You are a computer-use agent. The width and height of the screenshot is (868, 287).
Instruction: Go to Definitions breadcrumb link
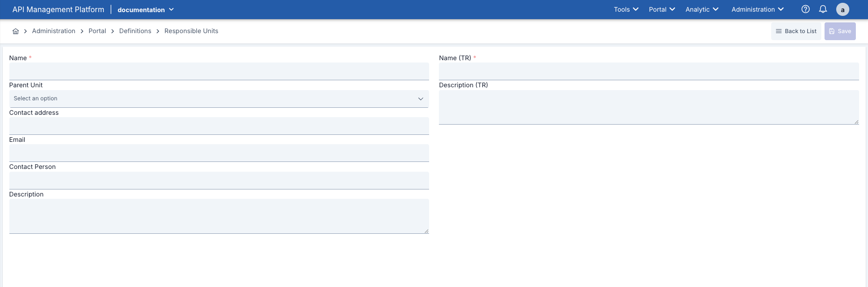[x=135, y=31]
